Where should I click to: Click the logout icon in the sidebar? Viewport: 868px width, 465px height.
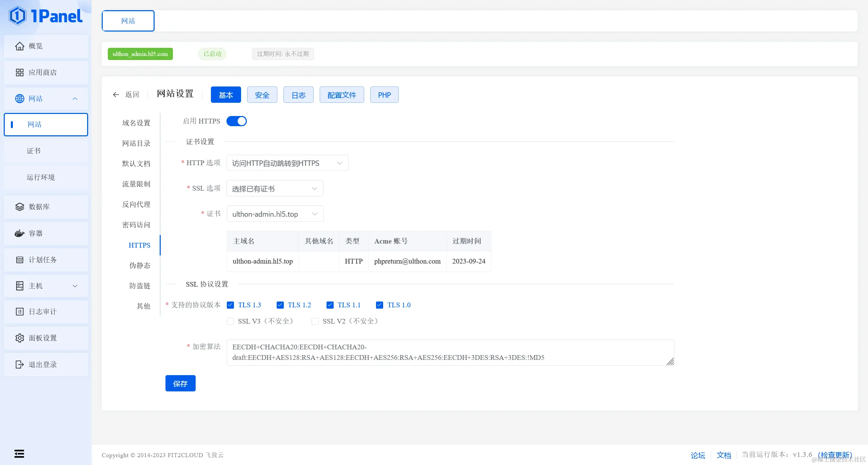(20, 365)
